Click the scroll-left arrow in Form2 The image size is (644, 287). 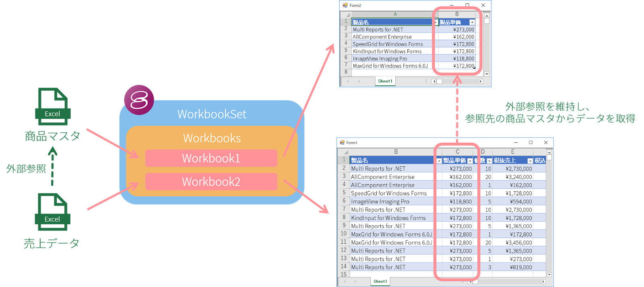click(434, 81)
